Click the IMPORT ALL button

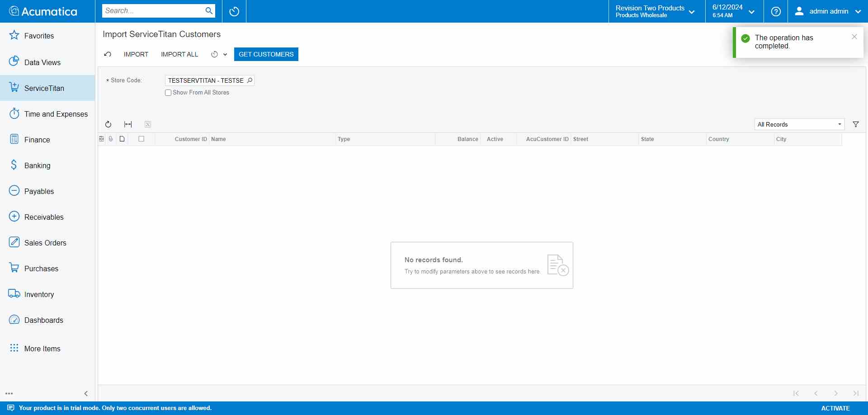pyautogui.click(x=179, y=54)
